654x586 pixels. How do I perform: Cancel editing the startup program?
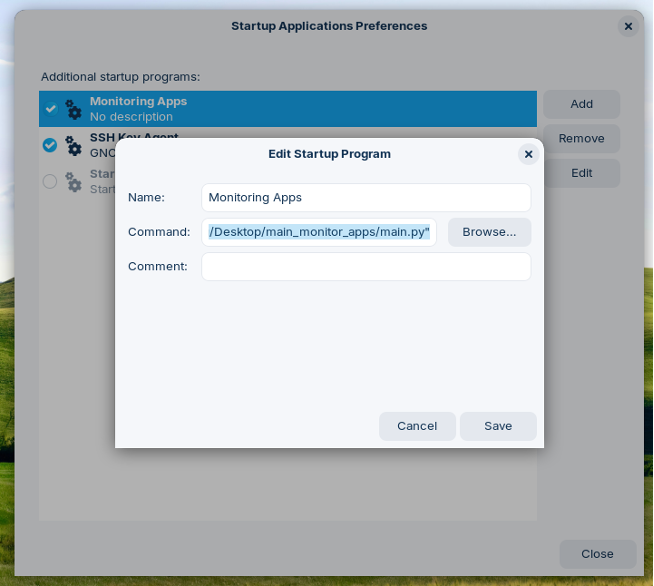tap(417, 426)
